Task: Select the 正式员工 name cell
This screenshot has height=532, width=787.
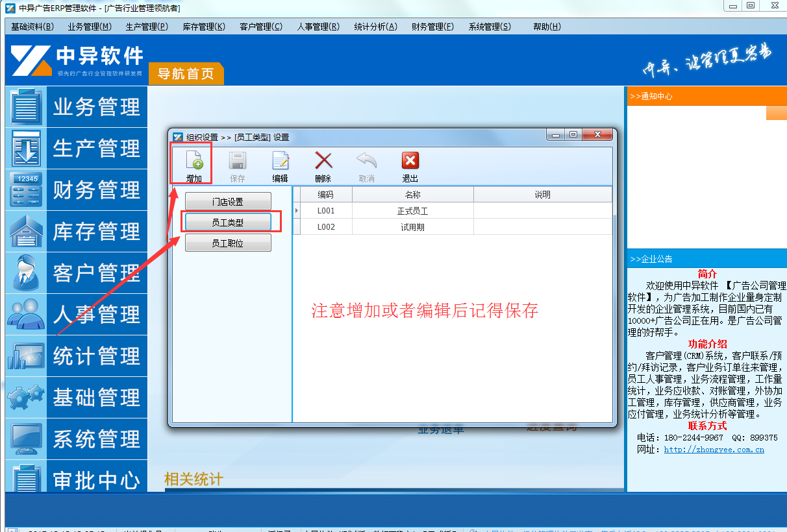Action: [413, 211]
